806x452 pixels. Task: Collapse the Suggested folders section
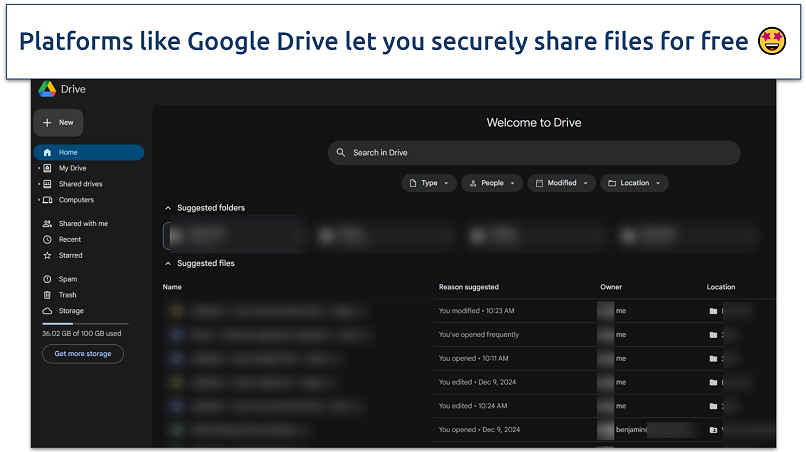tap(168, 208)
